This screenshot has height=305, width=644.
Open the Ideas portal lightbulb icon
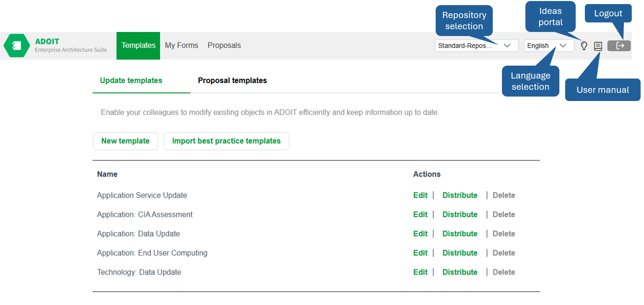pos(584,46)
